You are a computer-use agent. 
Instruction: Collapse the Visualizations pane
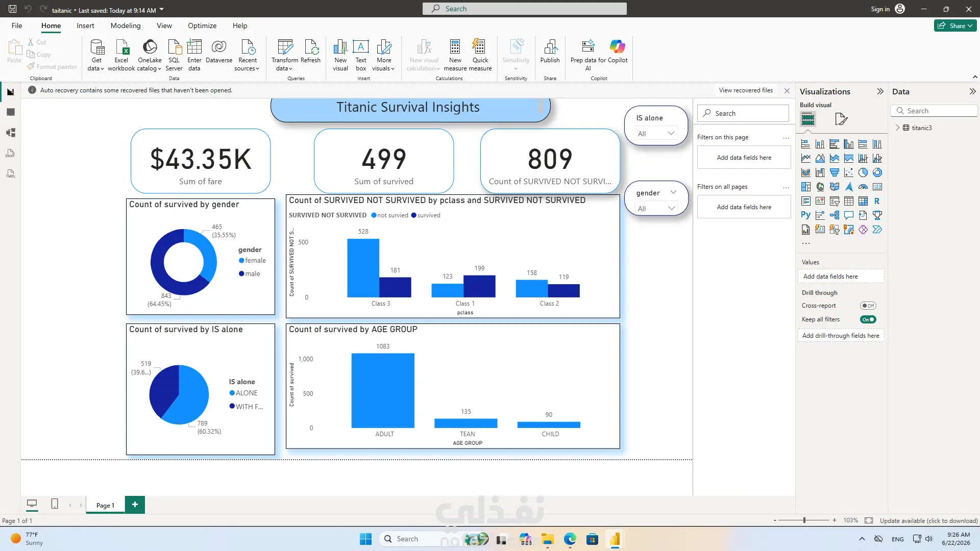(880, 92)
